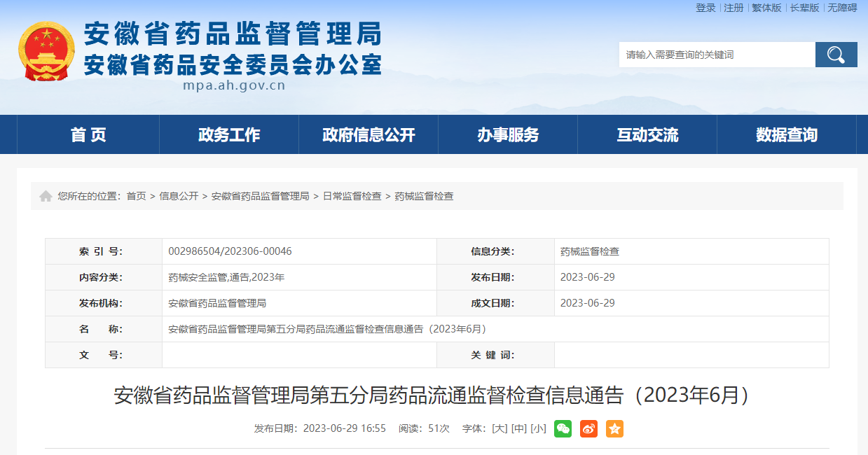Viewport: 868px width, 455px height.
Task: Open the 数据查询 navigation menu
Action: tap(787, 135)
